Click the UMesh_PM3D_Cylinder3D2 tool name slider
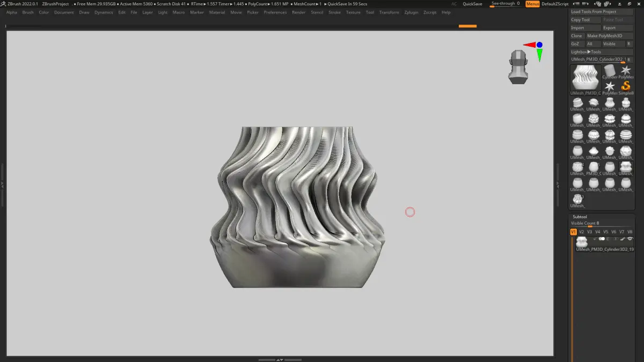This screenshot has height=362, width=644. click(x=598, y=60)
